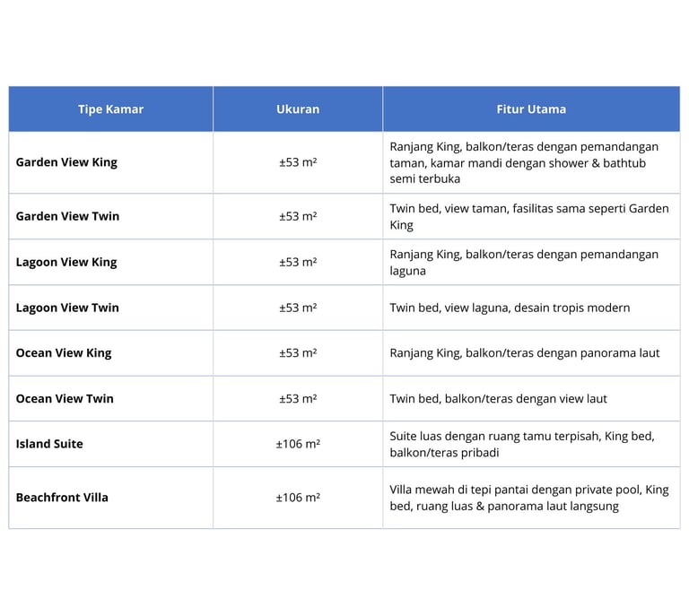
Task: Click the Island Suite ±106 m² size cell
Action: 297,444
